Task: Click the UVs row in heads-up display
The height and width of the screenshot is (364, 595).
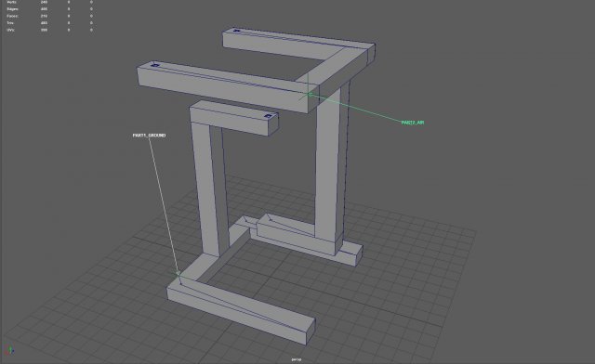Action: pyautogui.click(x=49, y=30)
